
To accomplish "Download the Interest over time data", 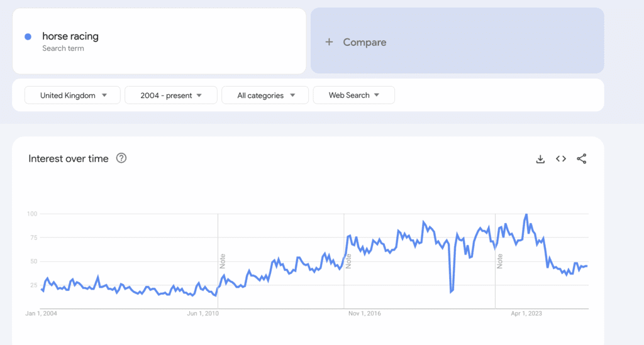I will tap(540, 159).
